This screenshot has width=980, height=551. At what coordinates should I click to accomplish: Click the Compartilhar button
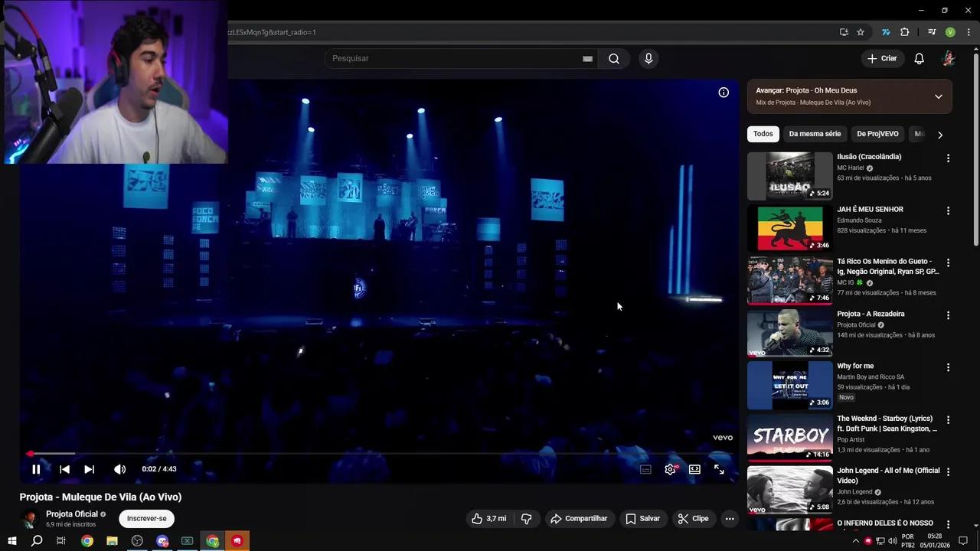(x=579, y=519)
